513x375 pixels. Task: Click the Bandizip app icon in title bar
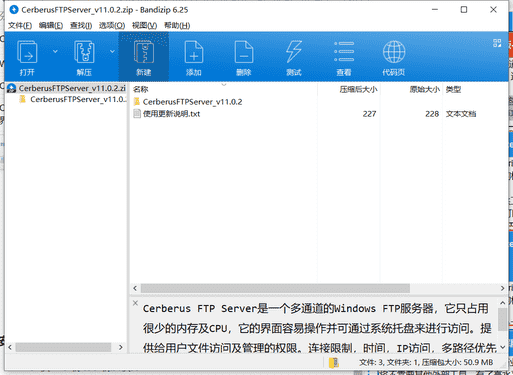(14, 10)
